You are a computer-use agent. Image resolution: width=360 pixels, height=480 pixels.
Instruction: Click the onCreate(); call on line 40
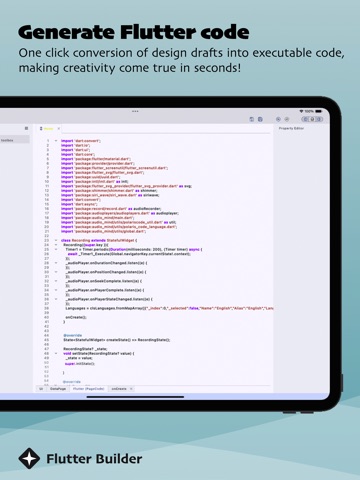76,317
